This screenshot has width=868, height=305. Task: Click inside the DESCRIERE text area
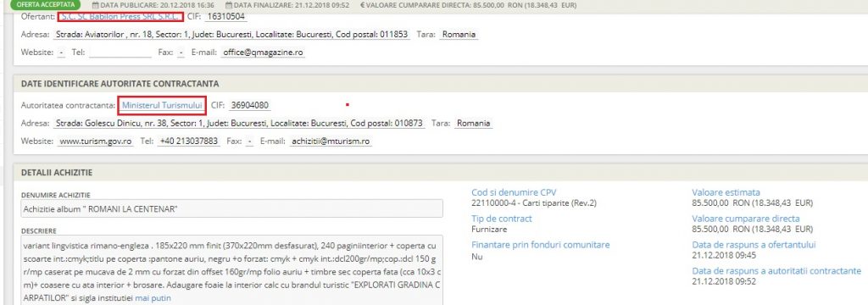pyautogui.click(x=231, y=270)
